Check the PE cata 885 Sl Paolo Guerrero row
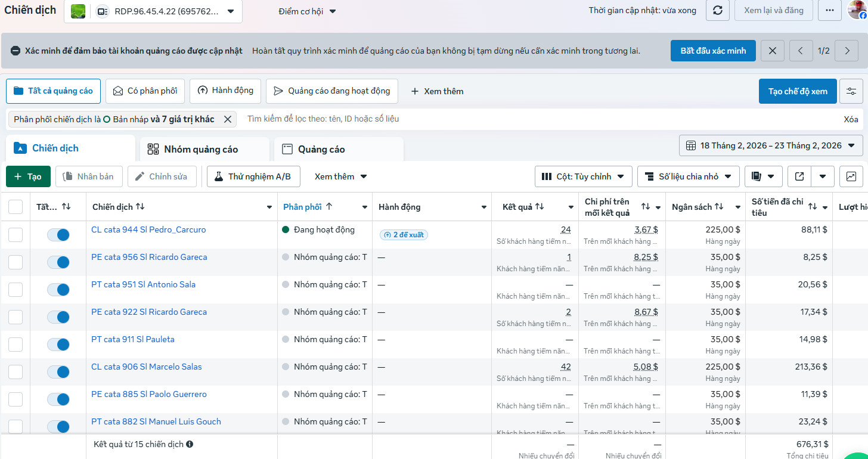This screenshot has height=459, width=868. [x=15, y=399]
